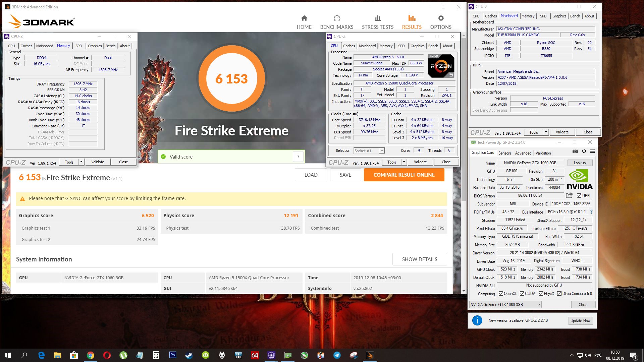This screenshot has width=644, height=362.
Task: Open the GPU selector dropdown in GPU-Z
Action: pos(505,304)
